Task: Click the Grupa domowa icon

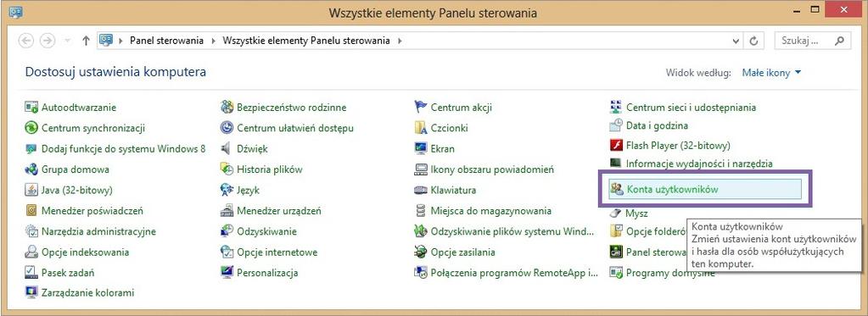Action: pos(31,169)
